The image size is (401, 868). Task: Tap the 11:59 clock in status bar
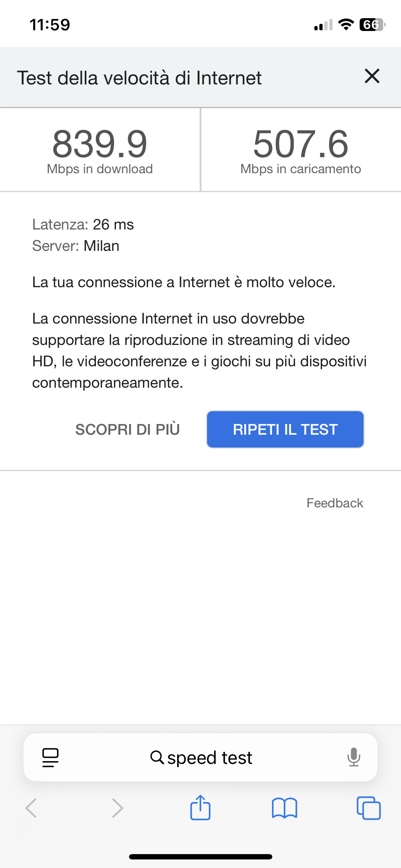[x=50, y=25]
